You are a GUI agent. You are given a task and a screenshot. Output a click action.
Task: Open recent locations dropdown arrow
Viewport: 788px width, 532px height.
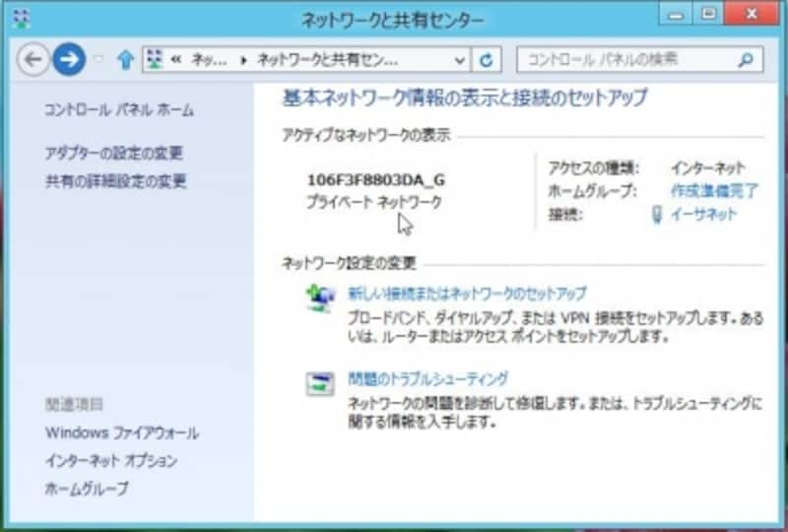[x=99, y=59]
